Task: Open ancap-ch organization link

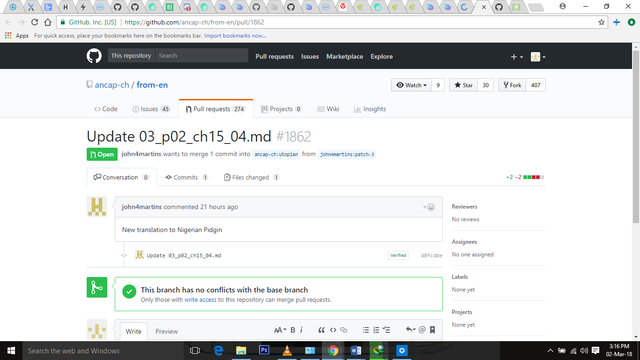Action: click(x=112, y=85)
